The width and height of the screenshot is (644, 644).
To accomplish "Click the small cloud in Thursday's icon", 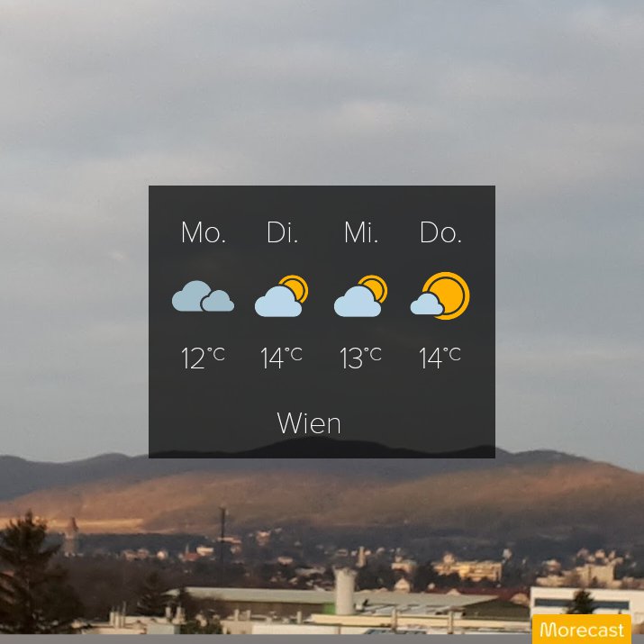I will [x=427, y=304].
